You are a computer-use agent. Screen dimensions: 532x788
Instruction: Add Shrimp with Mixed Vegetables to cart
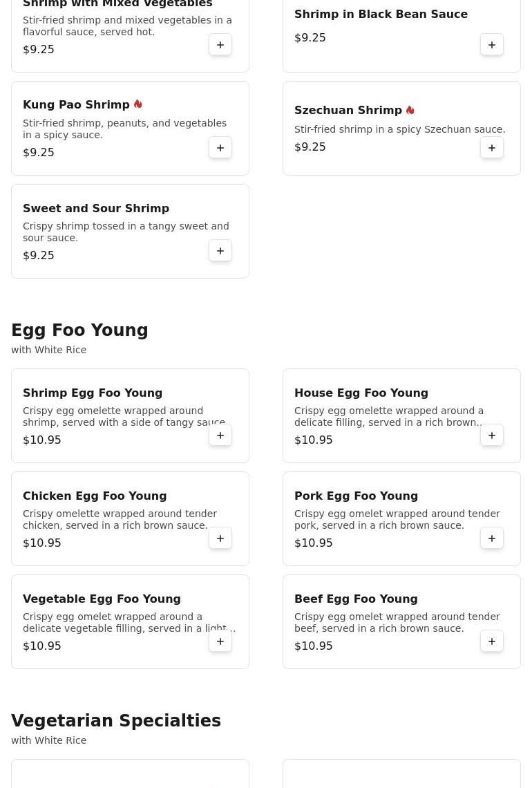[220, 45]
